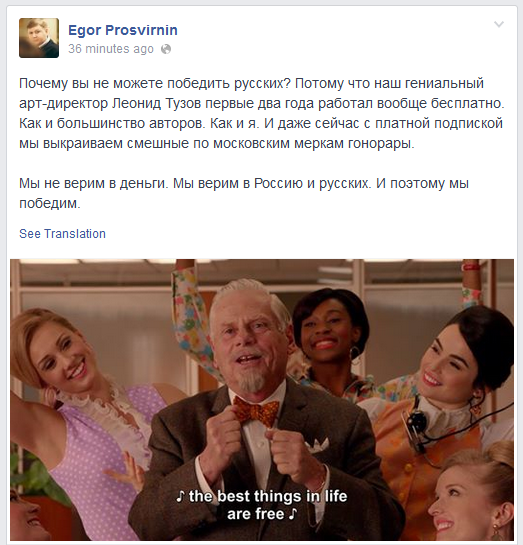Open the post options chevron menu
Screen dimensions: 523x545
pyautogui.click(x=499, y=24)
